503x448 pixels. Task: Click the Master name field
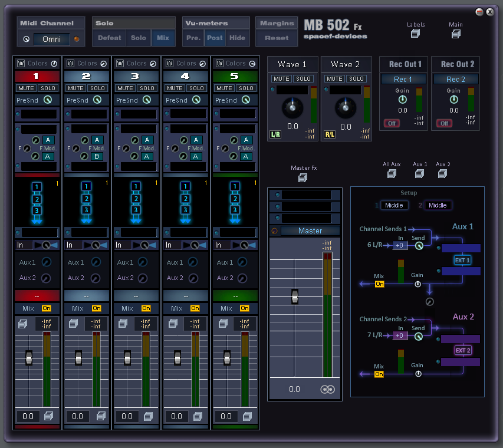click(x=310, y=230)
